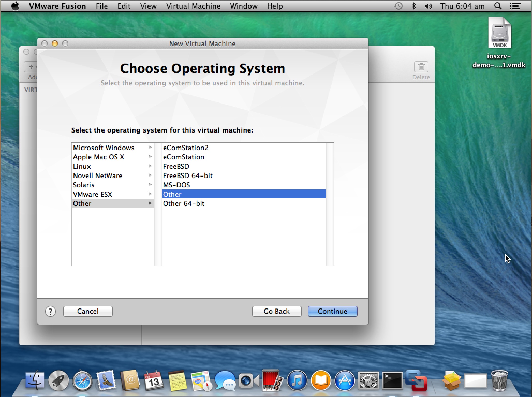Open the Trash in dock
The height and width of the screenshot is (397, 532).
click(499, 380)
